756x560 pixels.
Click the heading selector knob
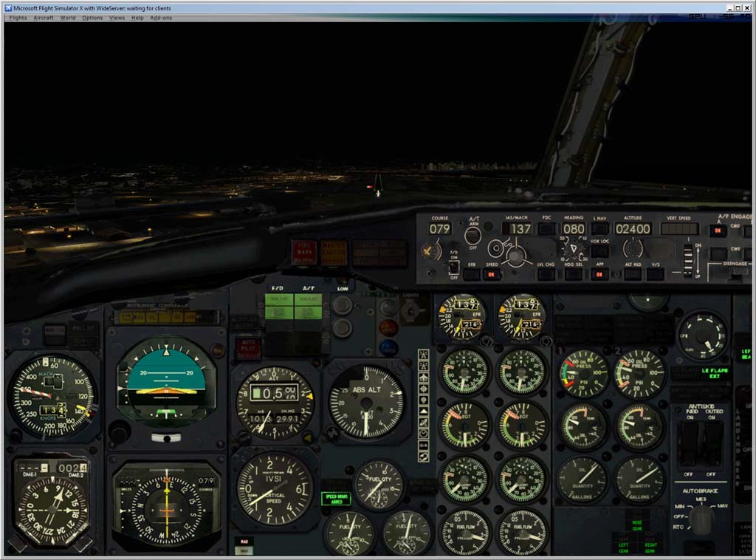(x=573, y=249)
